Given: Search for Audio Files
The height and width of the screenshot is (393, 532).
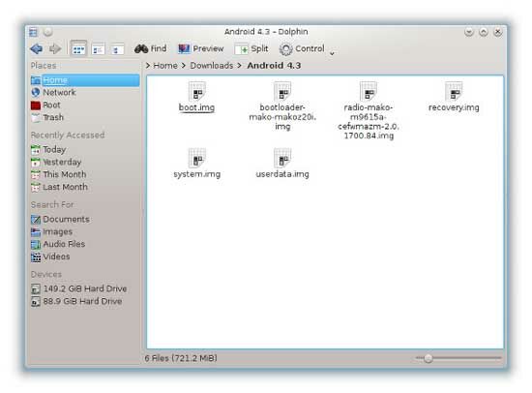Looking at the screenshot, I should point(84,244).
